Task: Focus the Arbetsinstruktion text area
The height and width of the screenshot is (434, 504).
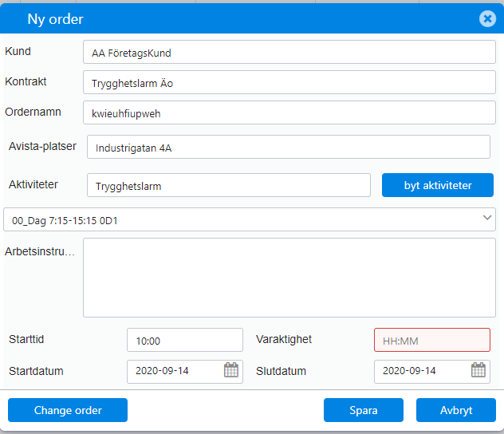Action: click(x=289, y=278)
